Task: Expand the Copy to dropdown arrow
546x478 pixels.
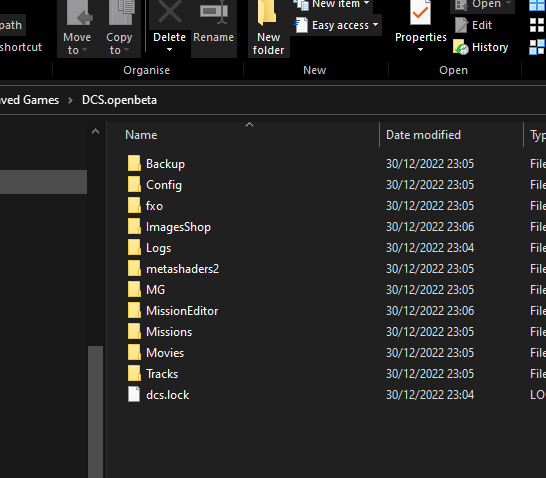Action: 127,50
